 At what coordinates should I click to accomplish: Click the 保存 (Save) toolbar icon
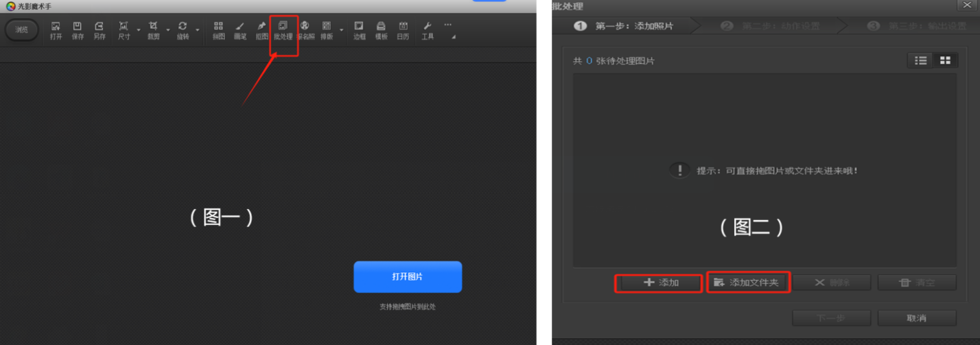tap(78, 30)
